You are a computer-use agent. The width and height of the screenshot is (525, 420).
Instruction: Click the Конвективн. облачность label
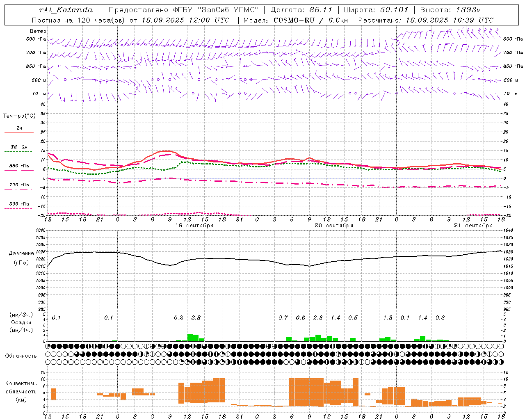tap(21, 388)
